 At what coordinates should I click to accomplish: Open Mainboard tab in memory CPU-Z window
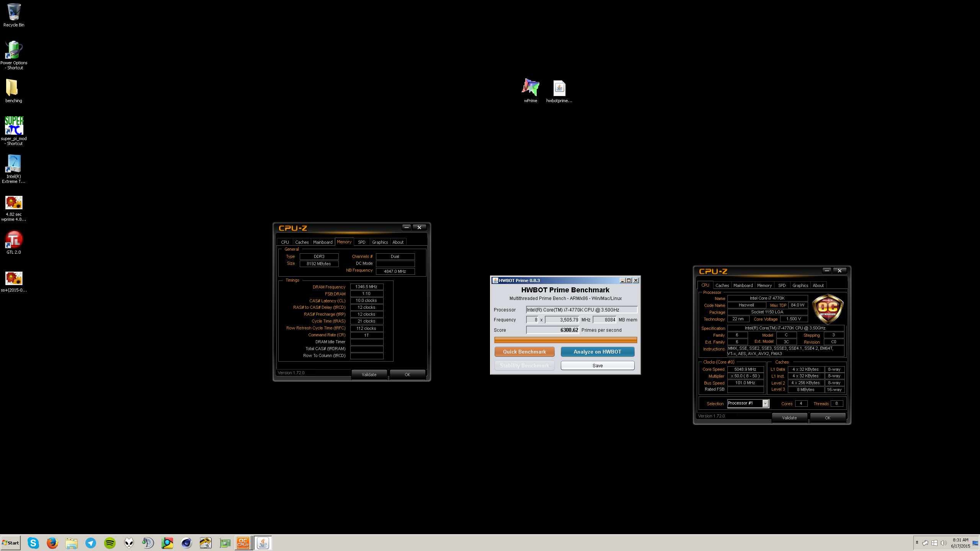(x=323, y=242)
